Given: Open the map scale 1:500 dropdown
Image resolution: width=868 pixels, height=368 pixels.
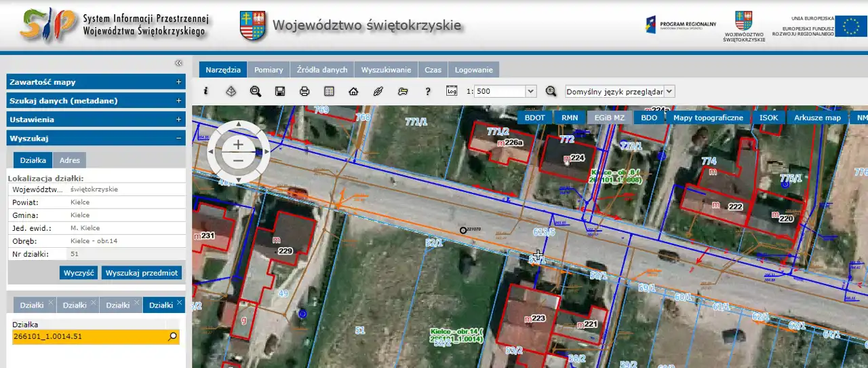Looking at the screenshot, I should click(x=530, y=91).
